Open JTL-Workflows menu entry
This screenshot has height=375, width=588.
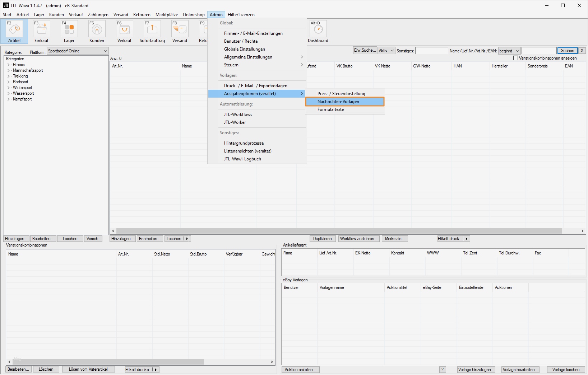click(x=257, y=114)
